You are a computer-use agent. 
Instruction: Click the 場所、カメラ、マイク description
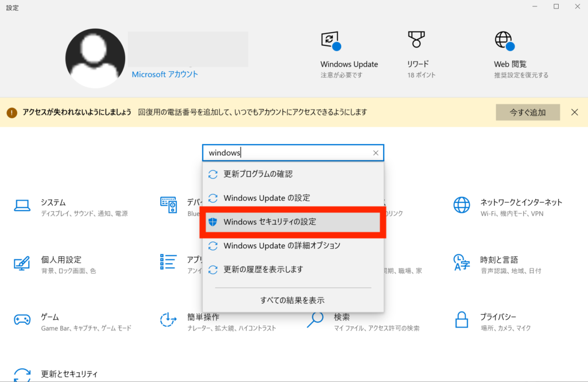(505, 328)
